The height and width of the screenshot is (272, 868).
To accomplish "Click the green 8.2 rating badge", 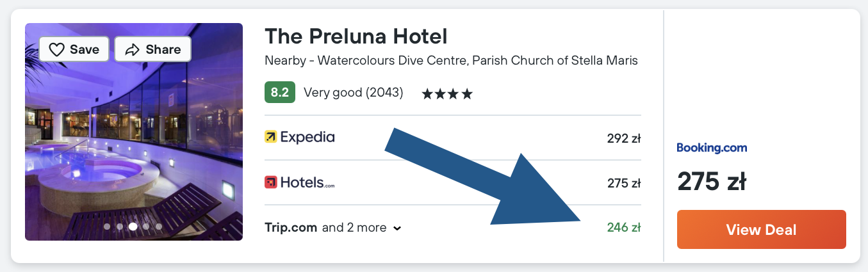I will [x=279, y=93].
